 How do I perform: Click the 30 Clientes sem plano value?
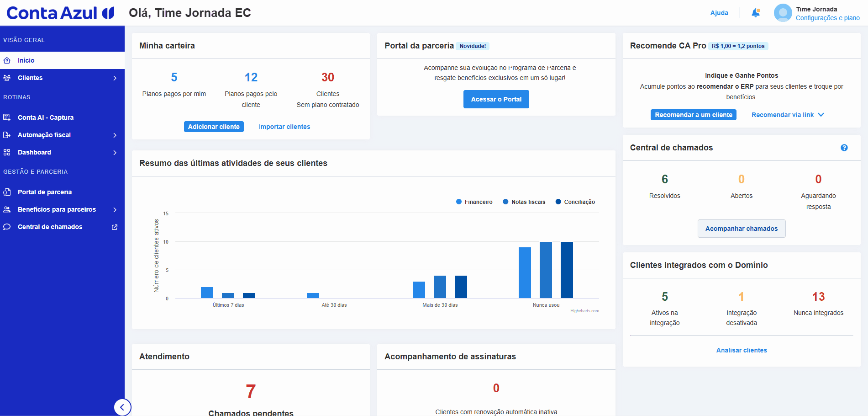[328, 77]
